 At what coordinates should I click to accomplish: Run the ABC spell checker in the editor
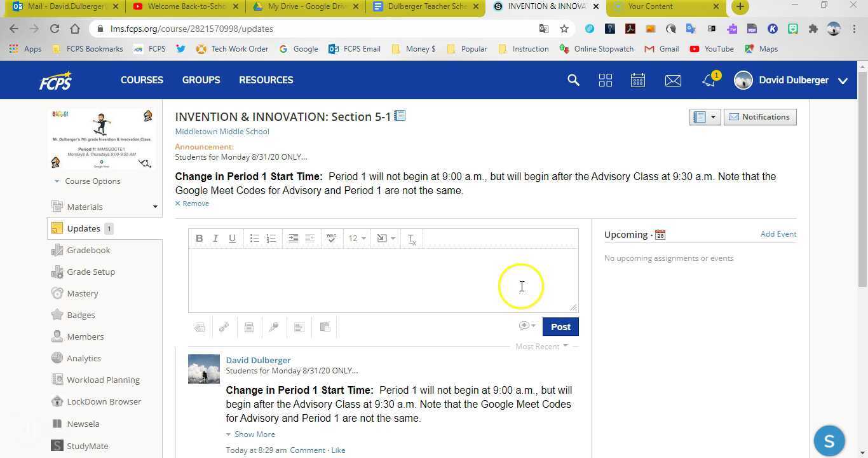pyautogui.click(x=331, y=238)
